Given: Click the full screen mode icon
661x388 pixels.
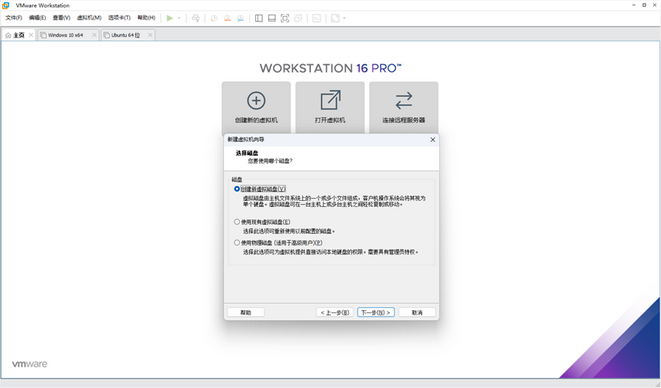Looking at the screenshot, I should (x=285, y=18).
